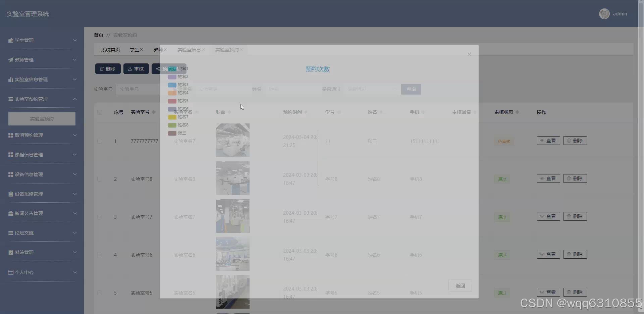Check the row 5 checkbox for 实验室号5
Image resolution: width=644 pixels, height=314 pixels.
(x=100, y=293)
